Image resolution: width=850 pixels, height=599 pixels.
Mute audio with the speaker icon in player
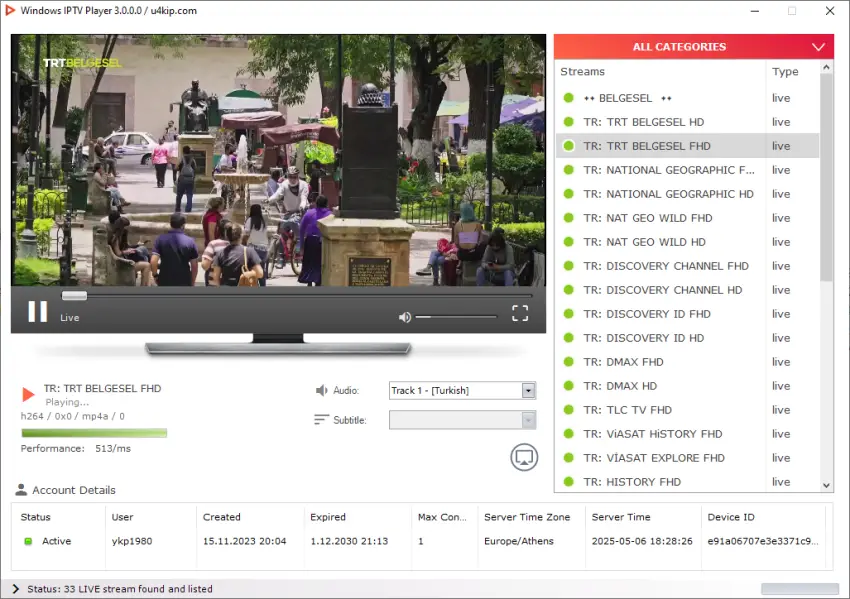click(405, 317)
